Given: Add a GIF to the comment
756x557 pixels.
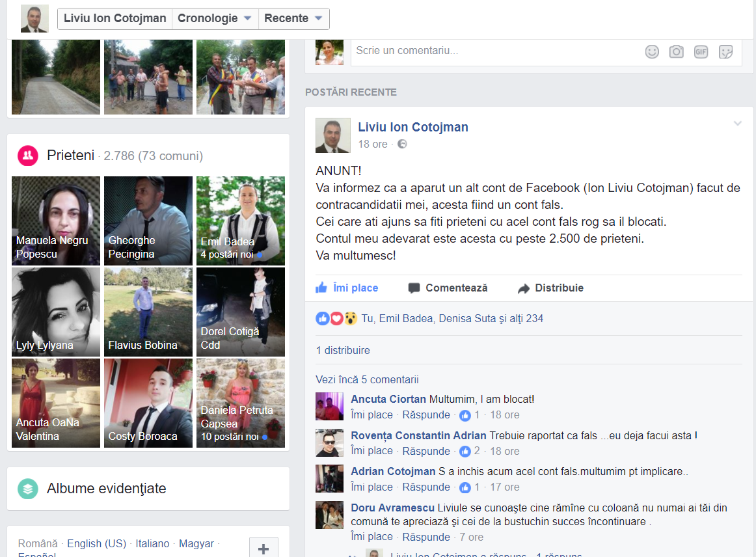Looking at the screenshot, I should 701,51.
